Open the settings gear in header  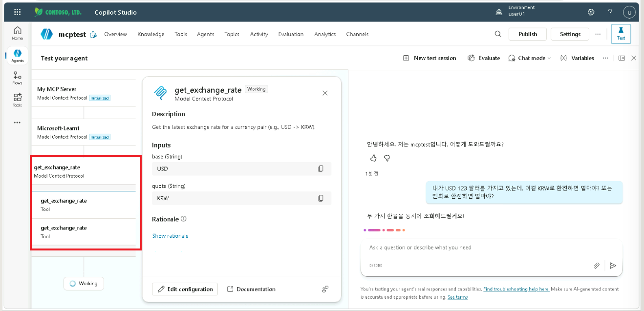(x=591, y=12)
